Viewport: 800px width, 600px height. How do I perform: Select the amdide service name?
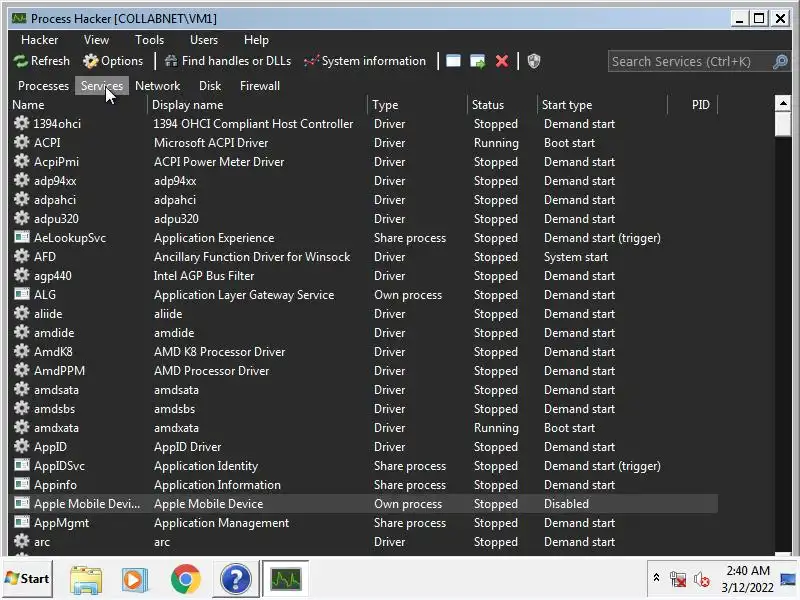coord(54,333)
